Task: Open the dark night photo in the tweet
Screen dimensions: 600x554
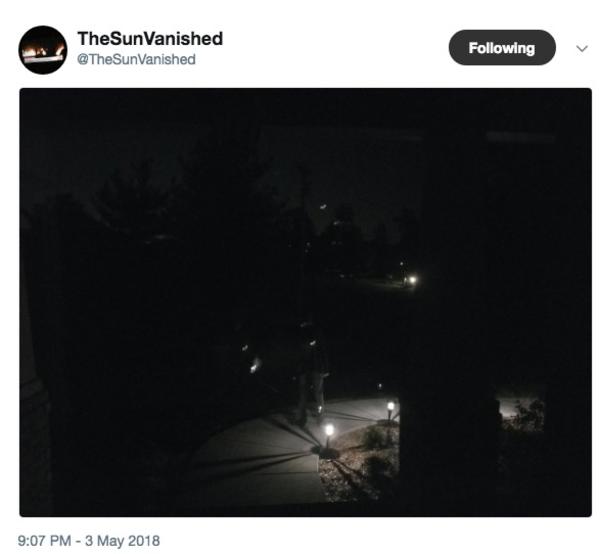Action: click(305, 302)
